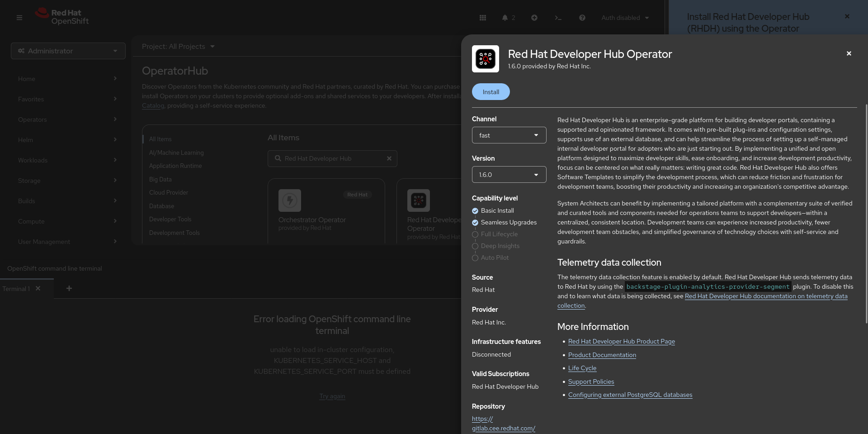Open the Administrator perspective switcher
The height and width of the screenshot is (434, 868).
(x=68, y=51)
